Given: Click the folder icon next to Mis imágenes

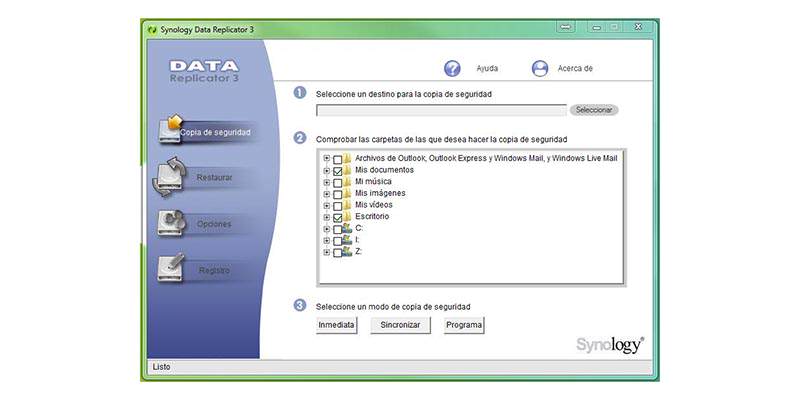Looking at the screenshot, I should point(347,193).
